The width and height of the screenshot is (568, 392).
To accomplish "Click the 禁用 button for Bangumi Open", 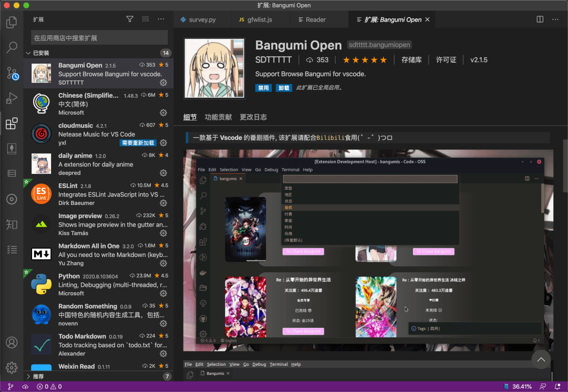I will click(263, 88).
